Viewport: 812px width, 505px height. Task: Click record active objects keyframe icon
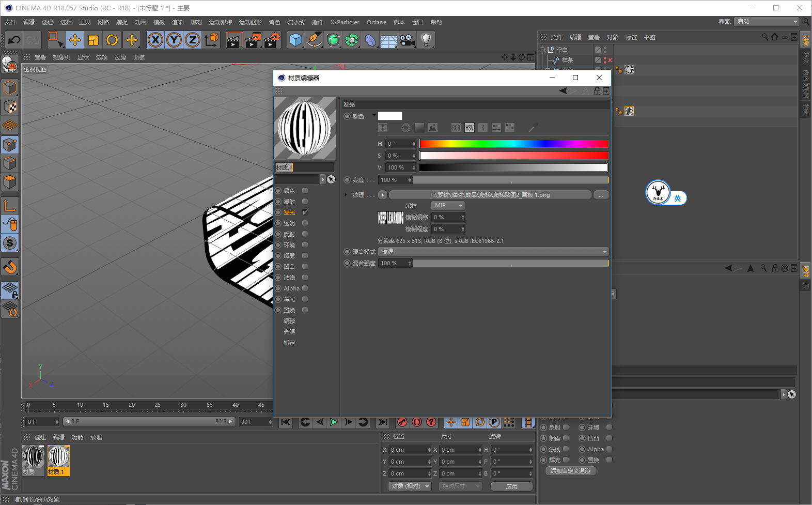point(402,422)
